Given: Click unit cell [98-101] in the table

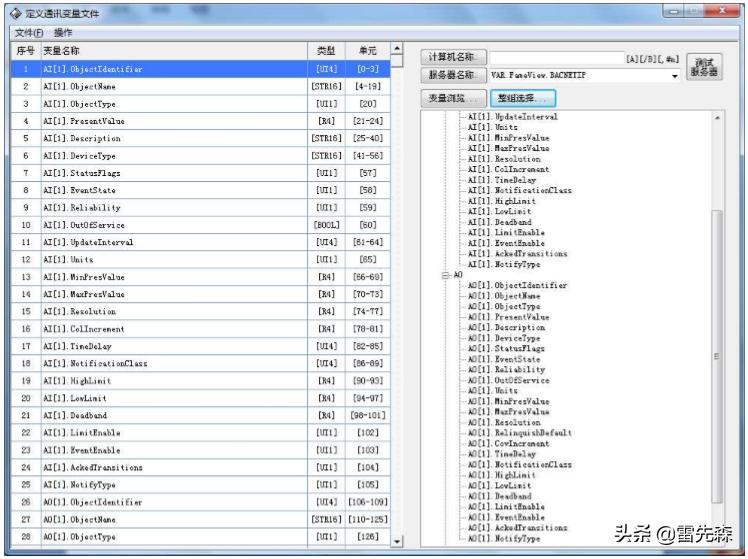Looking at the screenshot, I should point(368,415).
